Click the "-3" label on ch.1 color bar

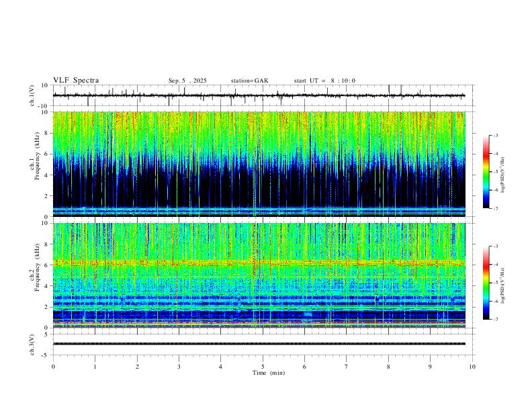point(496,135)
